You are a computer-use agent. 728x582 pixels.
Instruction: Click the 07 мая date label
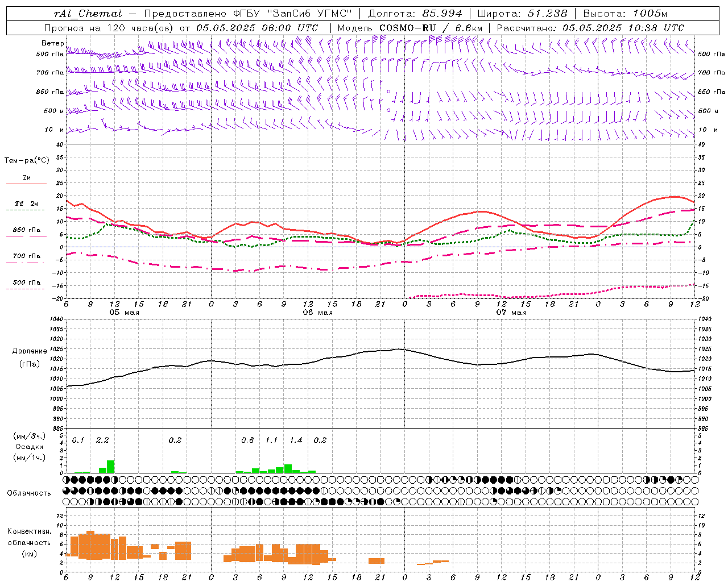(511, 313)
